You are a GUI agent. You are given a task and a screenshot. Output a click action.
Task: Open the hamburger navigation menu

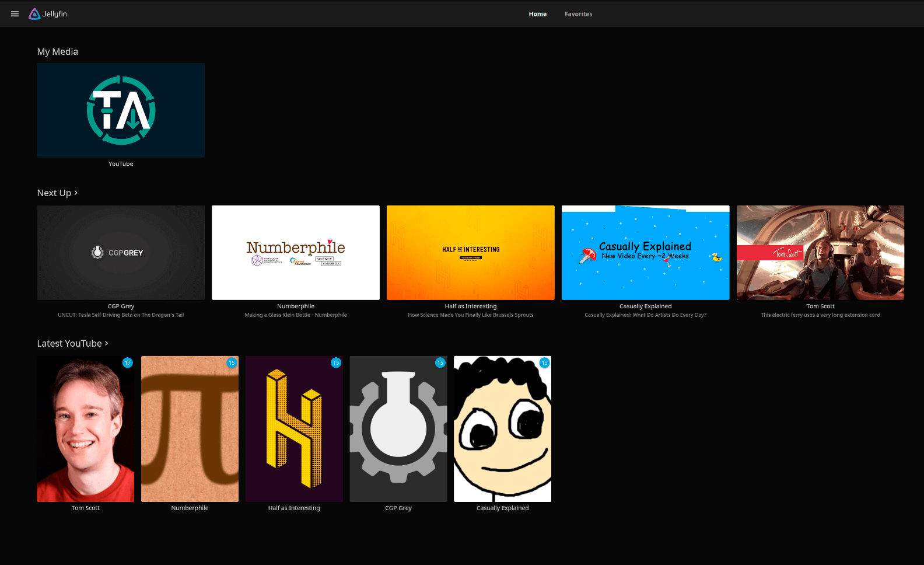point(15,14)
